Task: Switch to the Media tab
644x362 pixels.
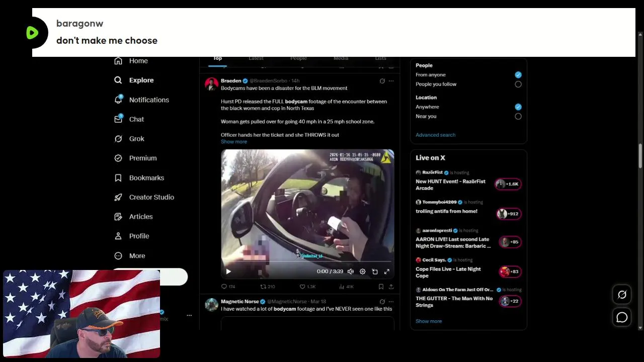Action: click(341, 58)
